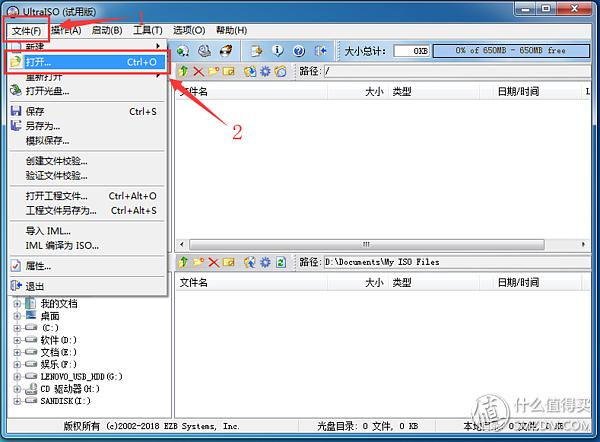Click the blue question mark help icon
Image resolution: width=600 pixels, height=442 pixels.
coord(299,51)
